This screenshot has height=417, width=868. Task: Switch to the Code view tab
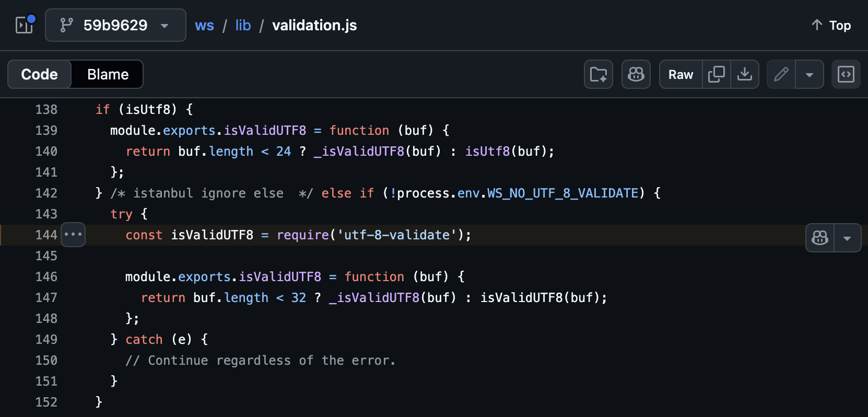(40, 74)
